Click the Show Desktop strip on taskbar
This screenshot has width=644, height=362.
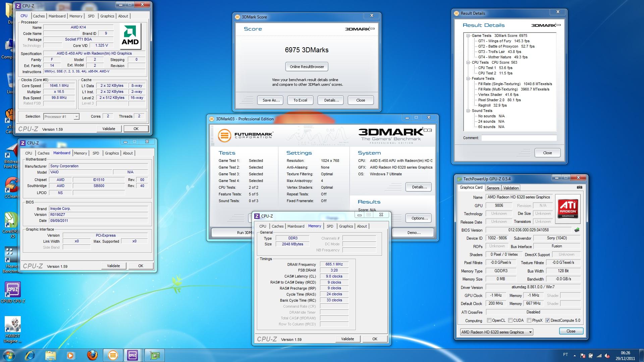tap(641, 355)
